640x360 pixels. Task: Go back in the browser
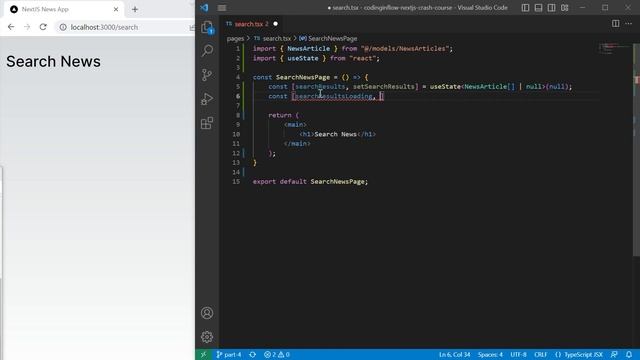(11, 27)
